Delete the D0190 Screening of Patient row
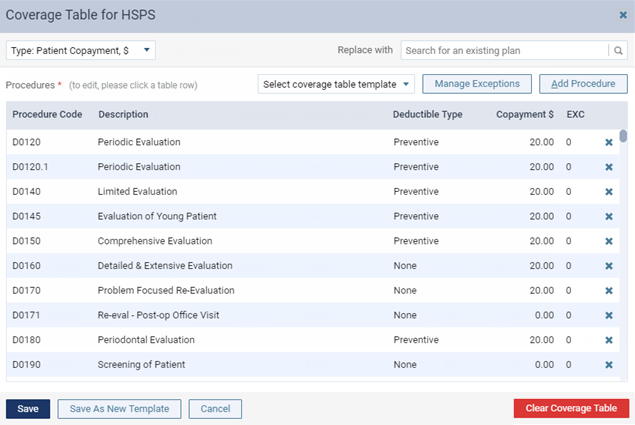Viewport: 635px width, 425px height. point(609,365)
